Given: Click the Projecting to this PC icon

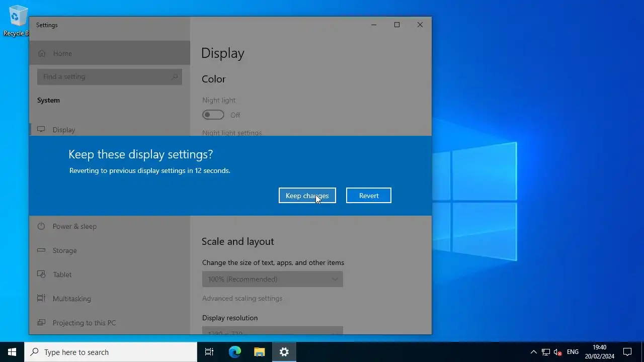Looking at the screenshot, I should [x=41, y=323].
